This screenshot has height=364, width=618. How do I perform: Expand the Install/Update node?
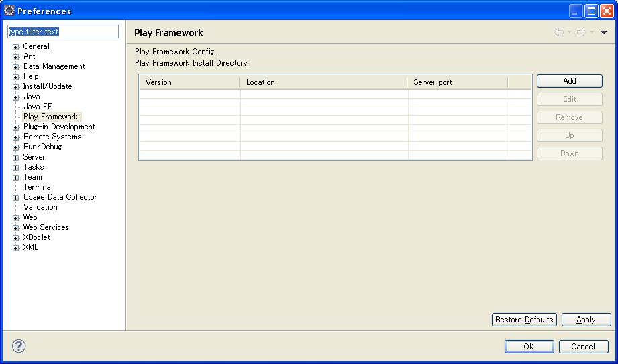[15, 87]
